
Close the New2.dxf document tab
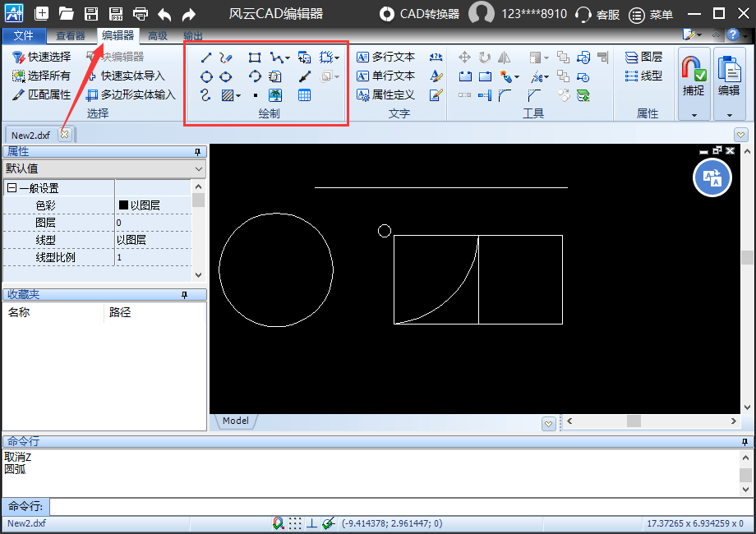pyautogui.click(x=65, y=135)
